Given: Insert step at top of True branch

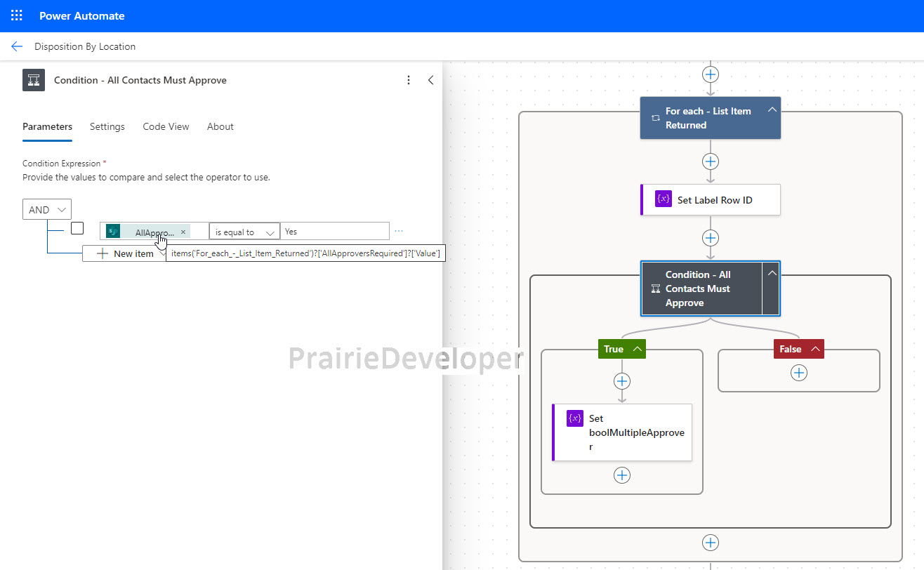Looking at the screenshot, I should click(x=622, y=381).
